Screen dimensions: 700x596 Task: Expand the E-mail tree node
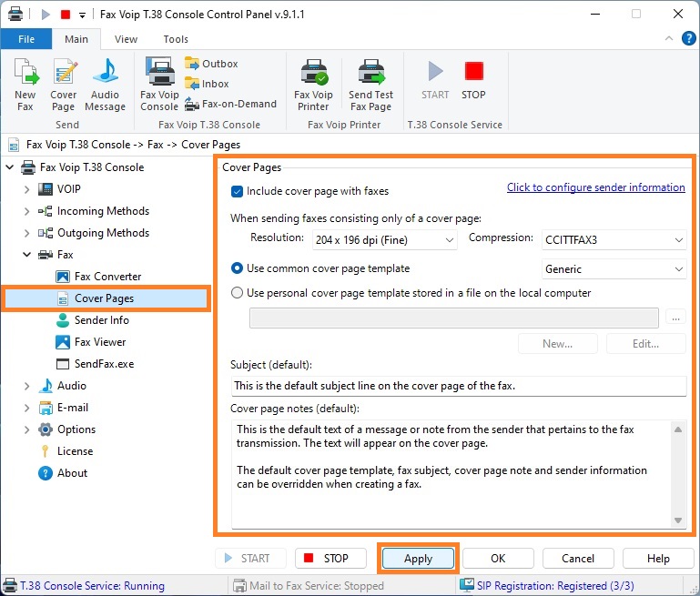(26, 408)
